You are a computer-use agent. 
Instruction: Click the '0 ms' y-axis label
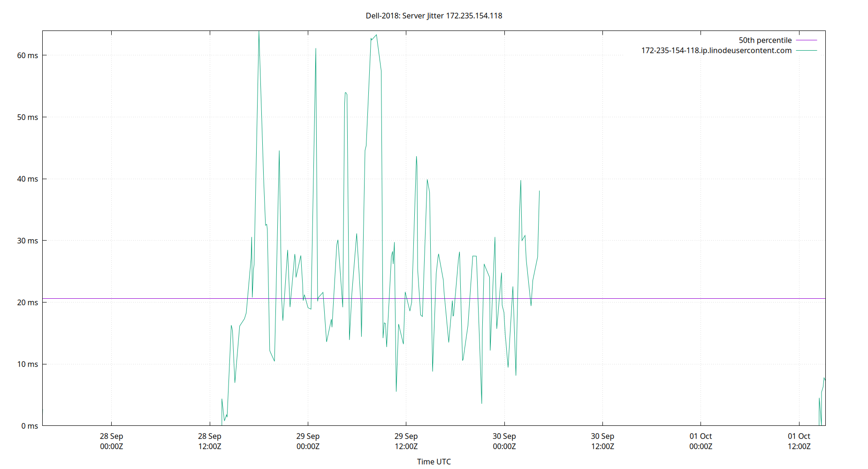pos(30,426)
